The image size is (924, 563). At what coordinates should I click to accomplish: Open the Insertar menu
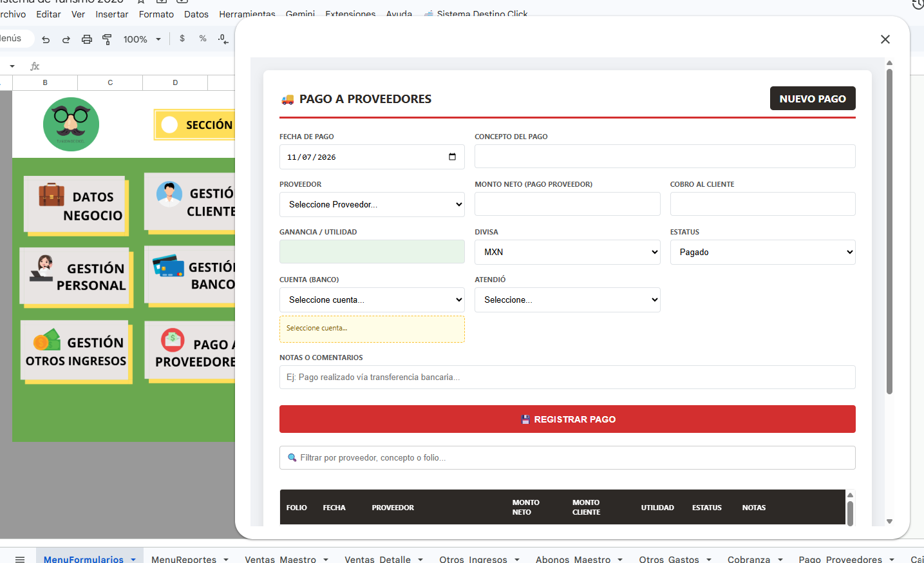(x=112, y=14)
